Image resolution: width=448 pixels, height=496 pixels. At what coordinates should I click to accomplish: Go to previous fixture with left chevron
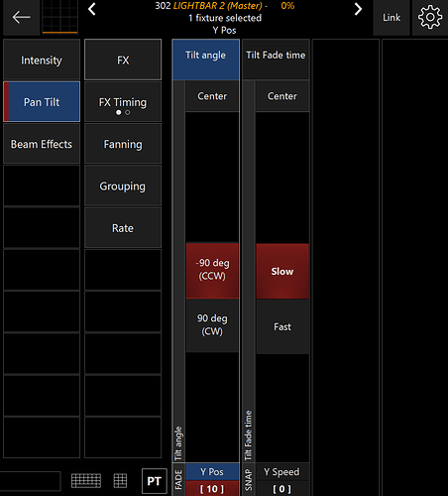pos(92,9)
